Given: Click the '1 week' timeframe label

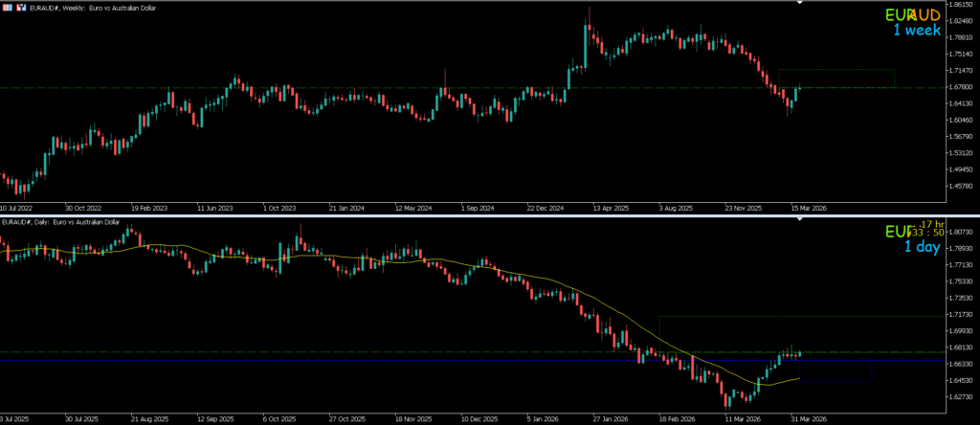Looking at the screenshot, I should point(917,31).
